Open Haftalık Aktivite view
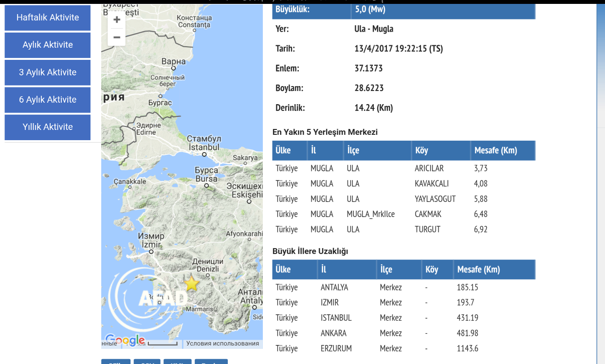This screenshot has height=364, width=605. tap(48, 18)
